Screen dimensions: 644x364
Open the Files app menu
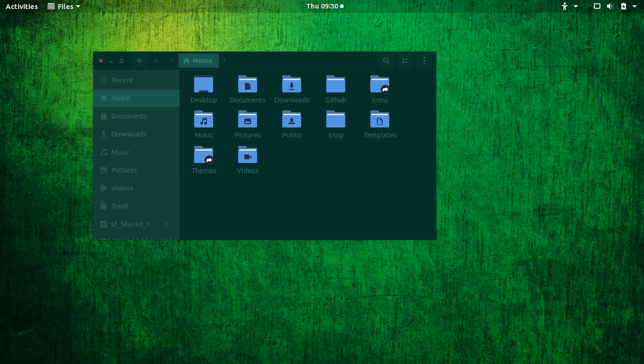64,6
